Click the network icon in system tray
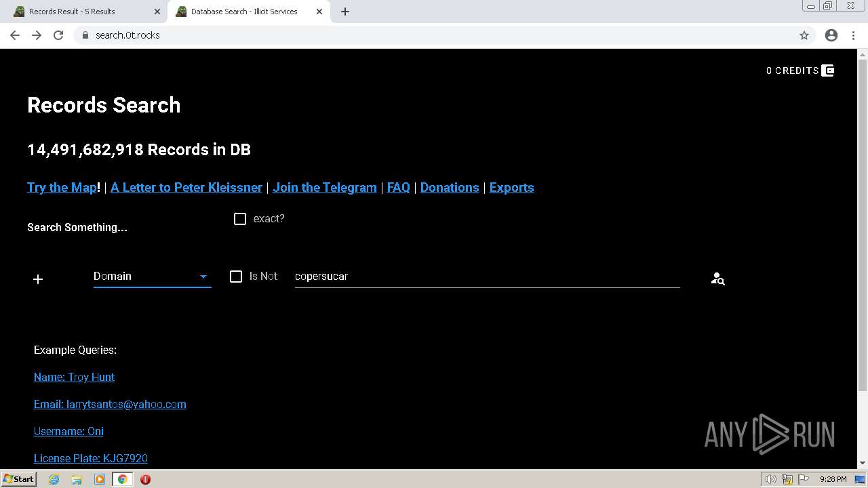Viewport: 868px width, 488px height. (787, 479)
